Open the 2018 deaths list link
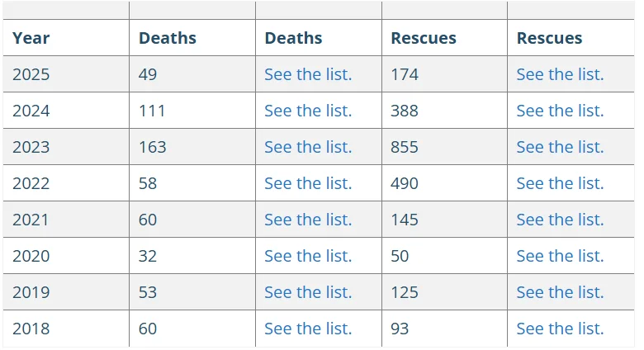Viewport: 644px width, 350px height. click(308, 329)
